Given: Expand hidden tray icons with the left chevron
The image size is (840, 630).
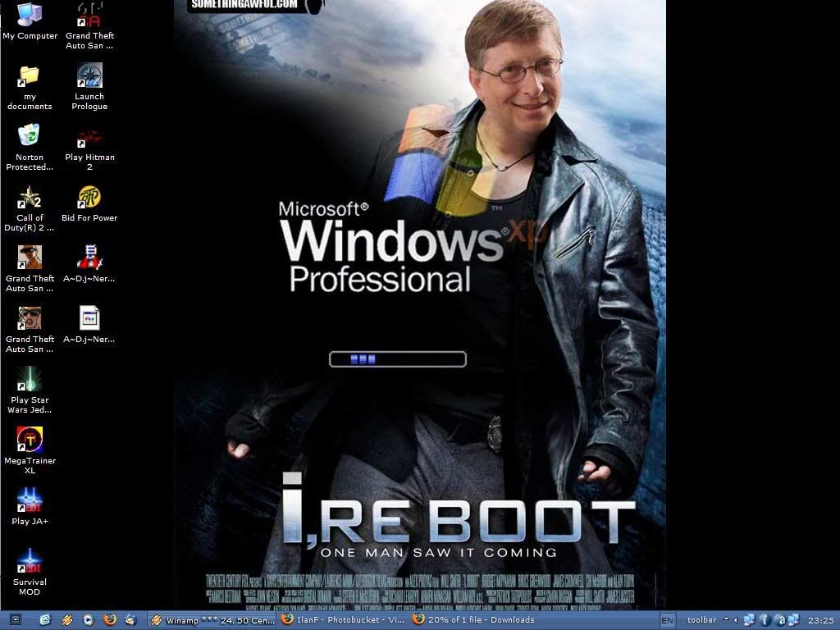Looking at the screenshot, I should click(736, 620).
